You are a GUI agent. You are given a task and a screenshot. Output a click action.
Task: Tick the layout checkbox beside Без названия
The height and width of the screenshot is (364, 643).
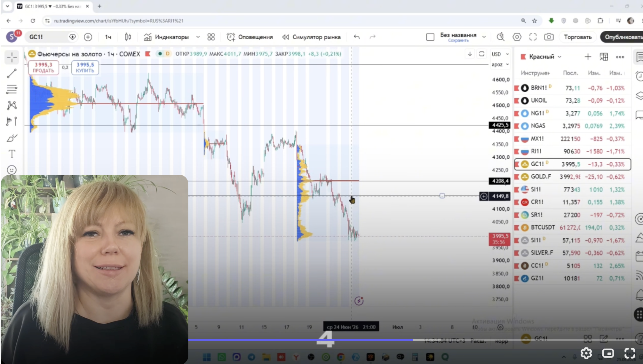point(430,37)
